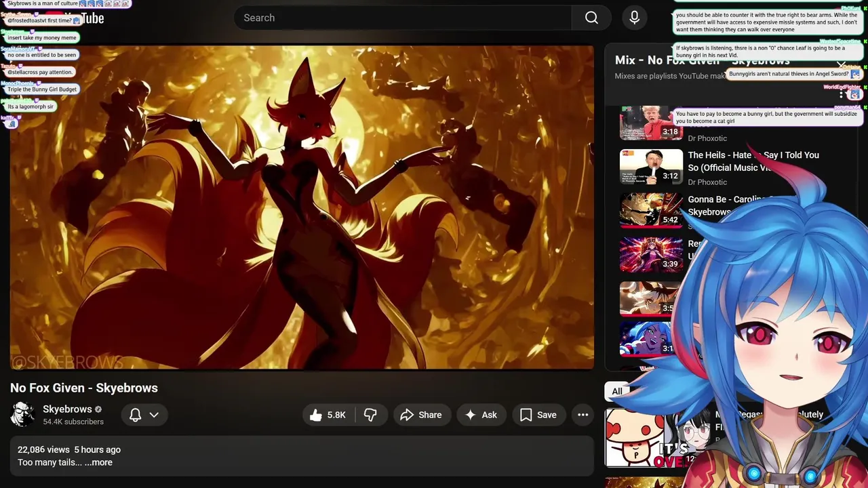This screenshot has width=868, height=488.
Task: Open The Heils - Hate To Say video
Action: pyautogui.click(x=753, y=161)
